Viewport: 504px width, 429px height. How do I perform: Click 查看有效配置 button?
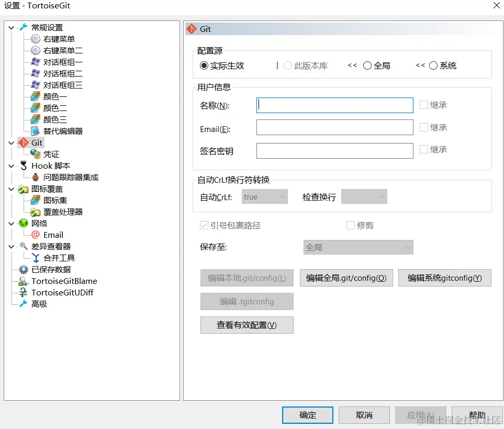tap(247, 325)
